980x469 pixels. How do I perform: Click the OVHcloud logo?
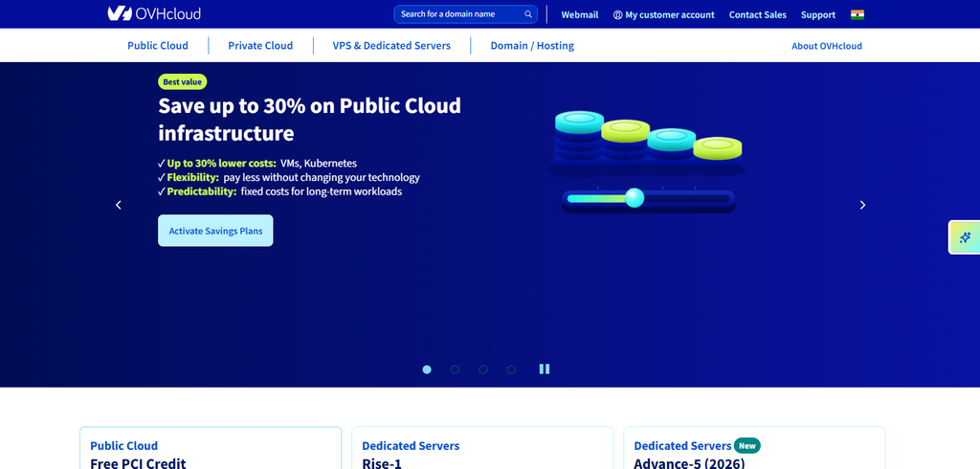coord(154,13)
